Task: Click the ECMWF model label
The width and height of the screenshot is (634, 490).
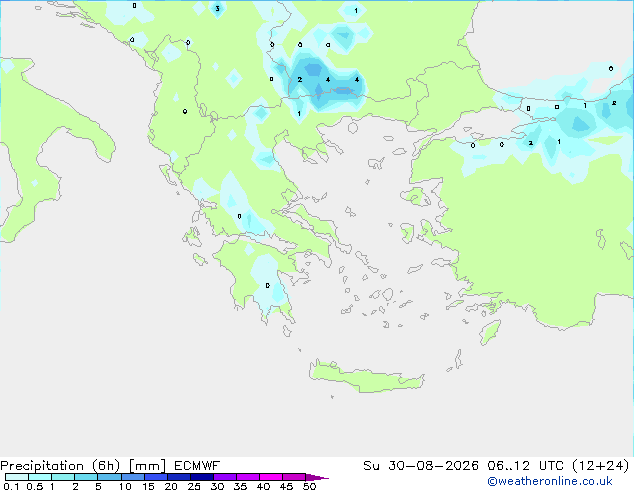Action: [197, 466]
